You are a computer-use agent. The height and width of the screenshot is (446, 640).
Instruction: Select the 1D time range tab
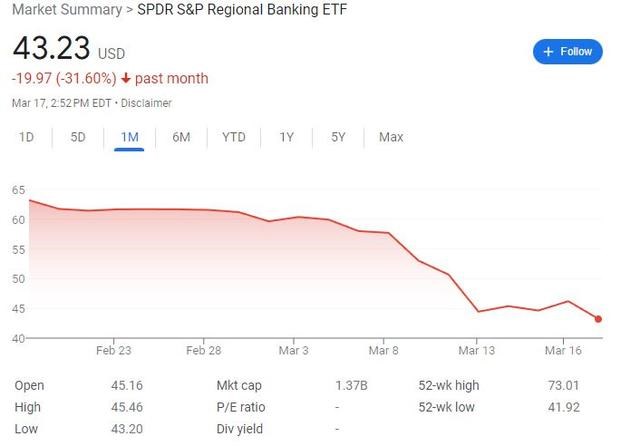28,137
